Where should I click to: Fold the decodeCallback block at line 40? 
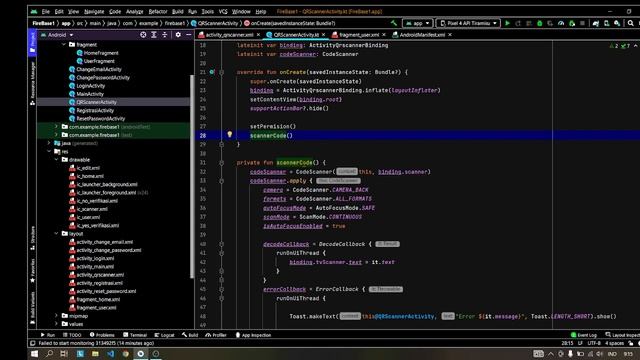[x=222, y=244]
